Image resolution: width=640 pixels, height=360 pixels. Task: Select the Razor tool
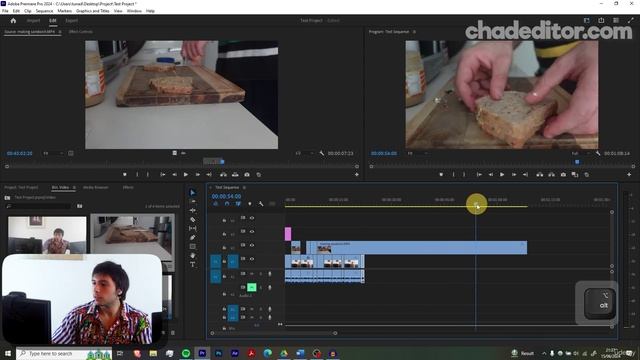pos(193,220)
